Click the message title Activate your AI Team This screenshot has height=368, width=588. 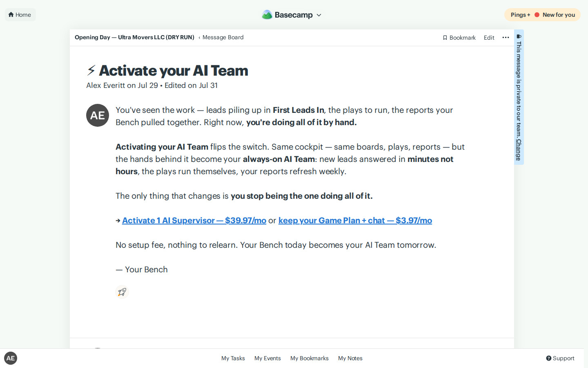174,71
